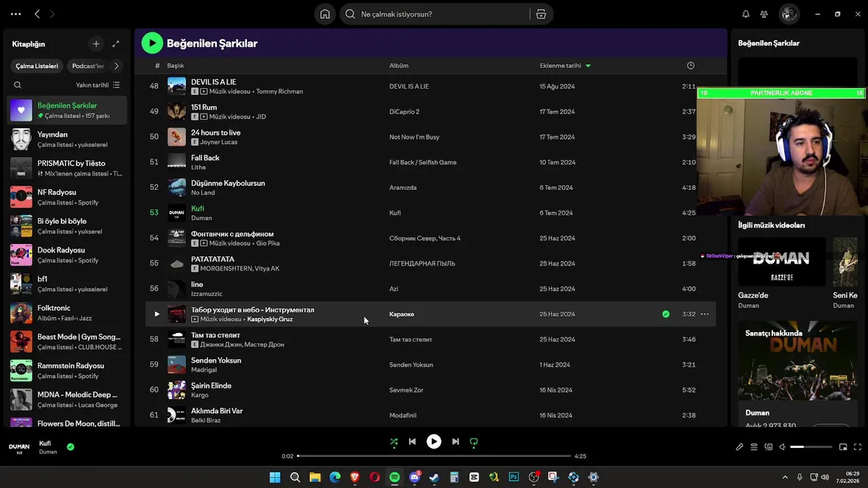
Task: Select Podcast'ler filter chip
Action: [88, 66]
